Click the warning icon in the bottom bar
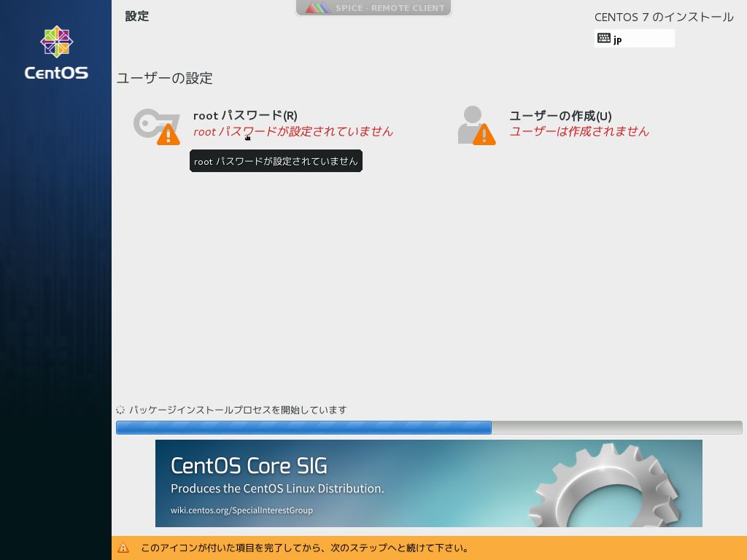The image size is (747, 560). pos(125,548)
